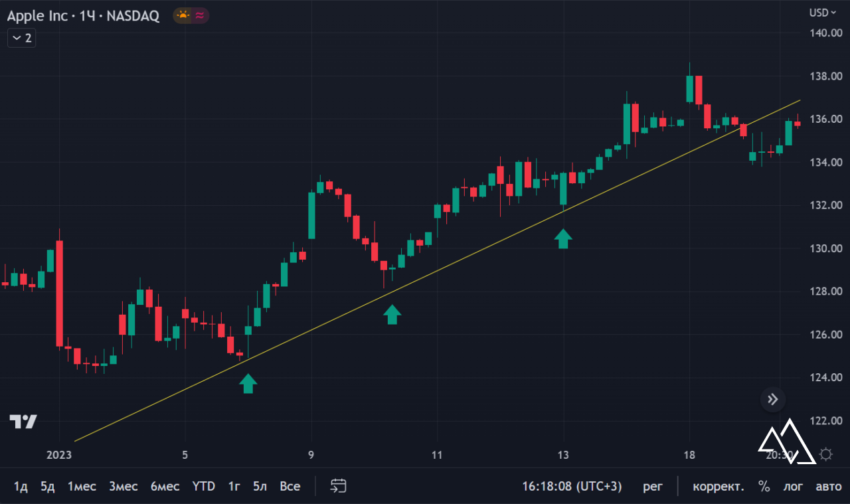Select the 1д time range

[x=21, y=486]
